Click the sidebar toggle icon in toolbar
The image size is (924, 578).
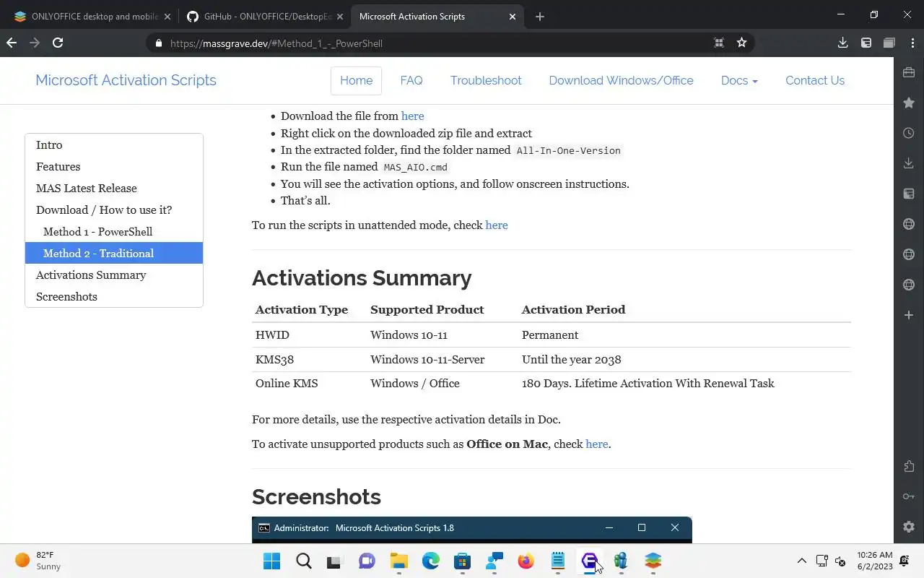(x=866, y=43)
